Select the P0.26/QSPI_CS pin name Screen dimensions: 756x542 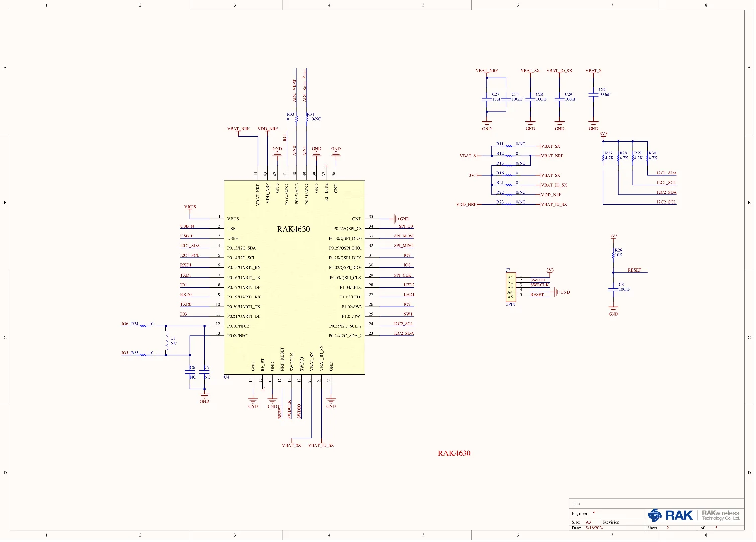[347, 229]
